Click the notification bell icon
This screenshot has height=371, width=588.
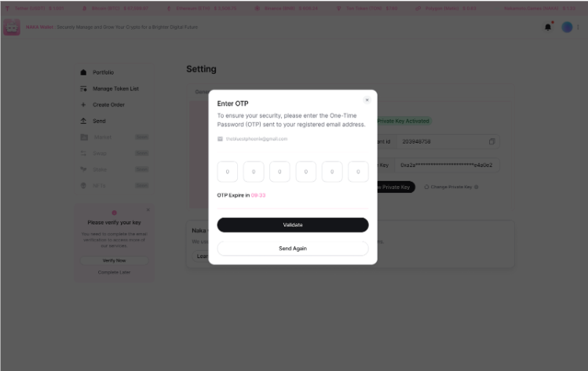tap(548, 27)
